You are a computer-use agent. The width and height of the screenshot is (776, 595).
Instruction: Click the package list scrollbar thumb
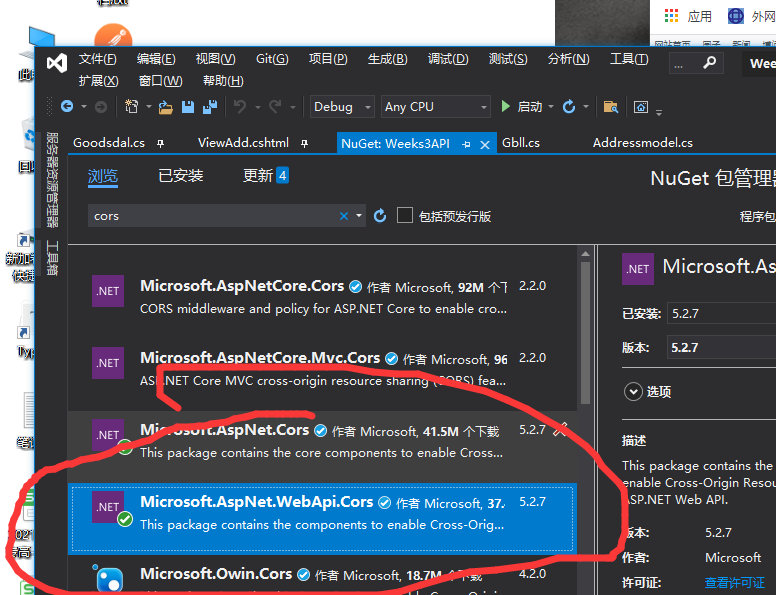click(x=585, y=333)
